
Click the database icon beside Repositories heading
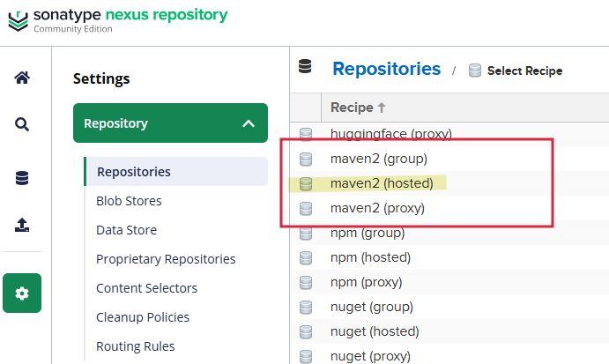(306, 68)
